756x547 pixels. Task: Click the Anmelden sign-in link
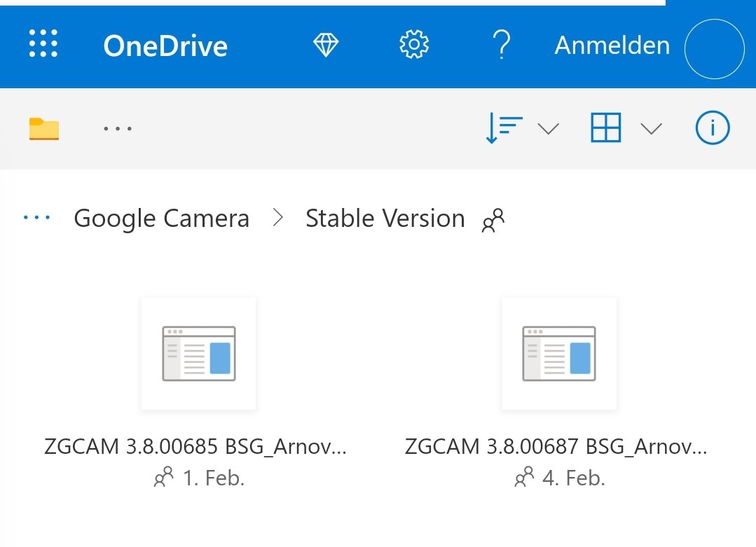point(612,46)
